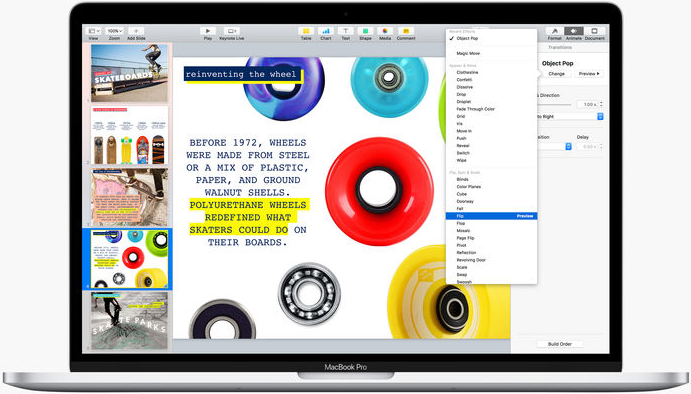Add a Comment using the toolbar icon
Screen dimensions: 691x394
(x=406, y=31)
